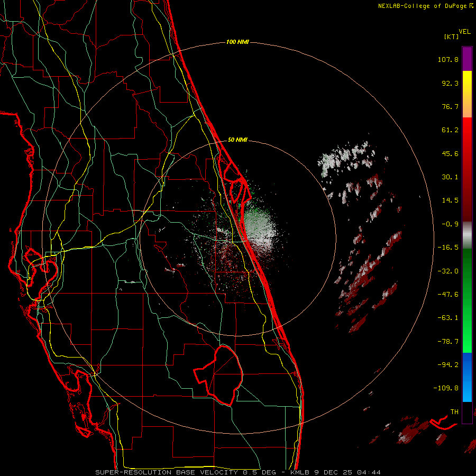Select the -109.8 velocity scale value
476x476 pixels.
(446, 388)
